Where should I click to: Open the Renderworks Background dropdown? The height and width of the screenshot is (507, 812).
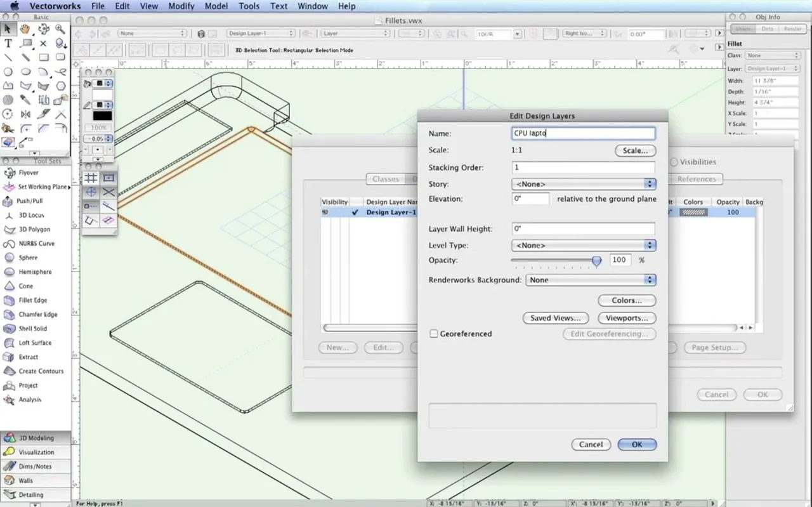click(591, 280)
